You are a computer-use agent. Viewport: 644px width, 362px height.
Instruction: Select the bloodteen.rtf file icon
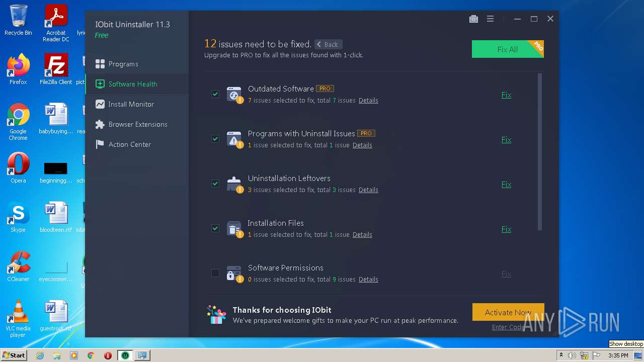pyautogui.click(x=56, y=217)
